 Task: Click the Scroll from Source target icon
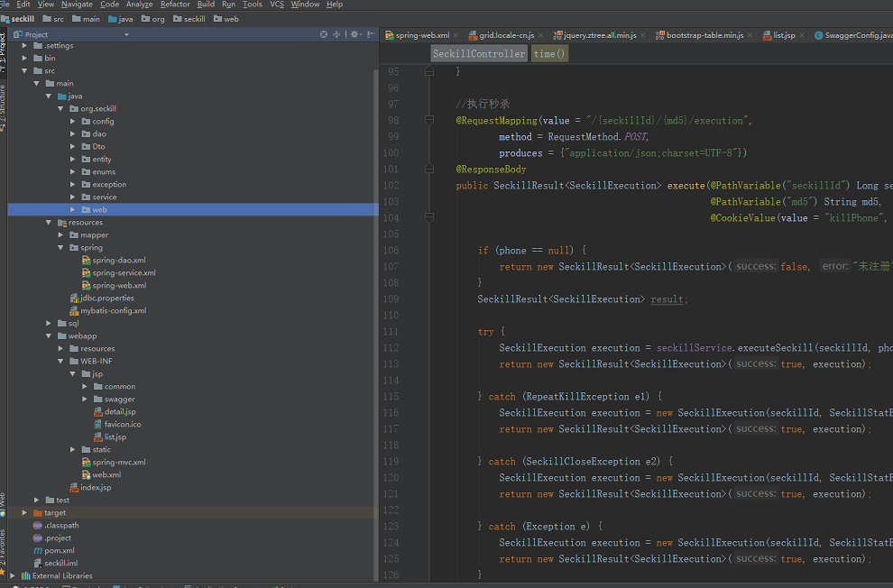(324, 34)
